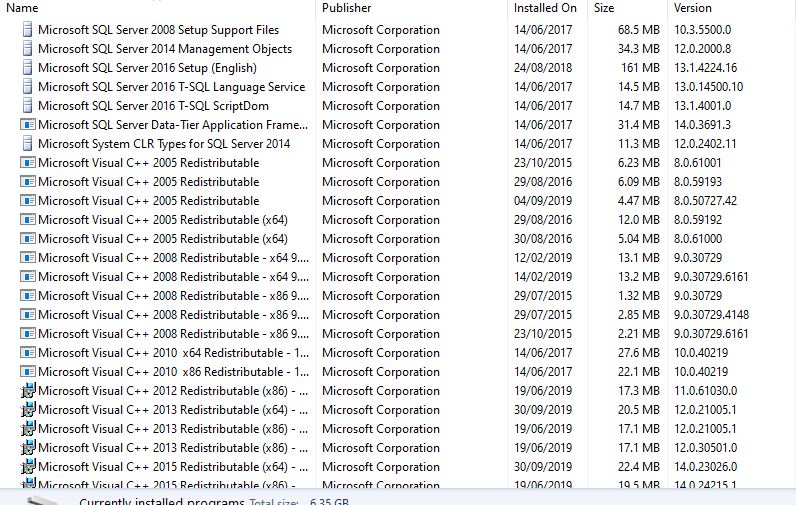Click icon of SQL Server 2016 T-SQL Language Service
This screenshot has height=505, width=796.
pyautogui.click(x=28, y=87)
